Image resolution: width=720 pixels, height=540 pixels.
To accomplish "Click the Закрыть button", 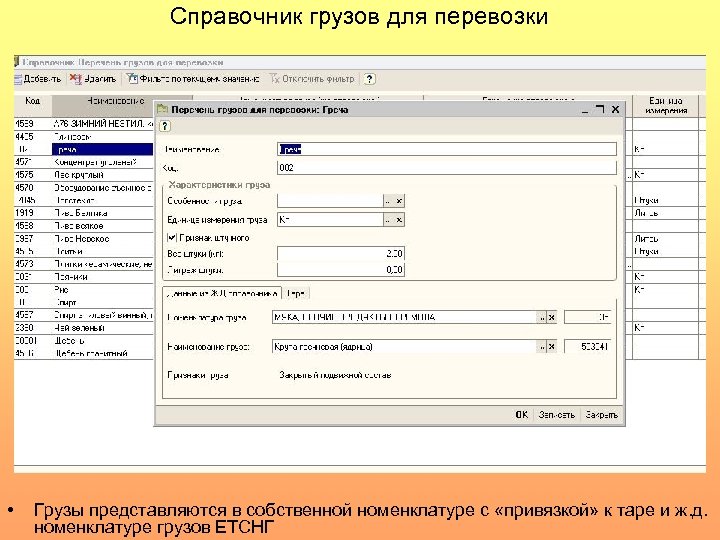I will 602,415.
